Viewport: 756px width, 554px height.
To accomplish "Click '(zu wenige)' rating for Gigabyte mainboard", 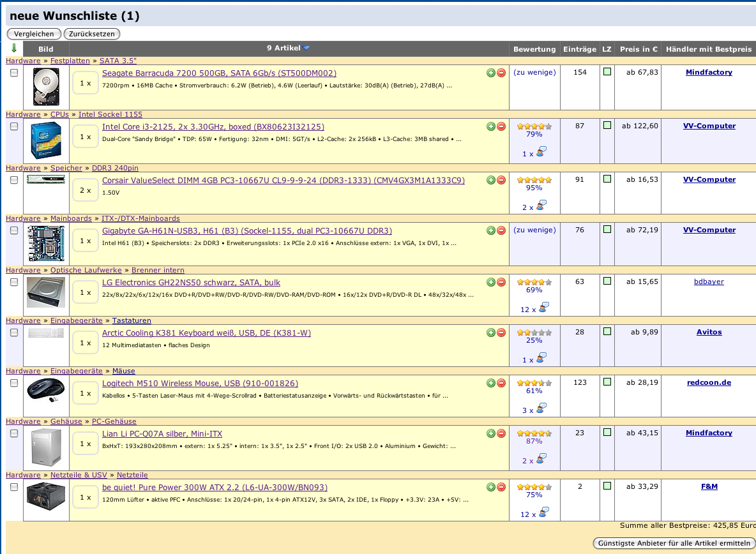I will pos(534,230).
